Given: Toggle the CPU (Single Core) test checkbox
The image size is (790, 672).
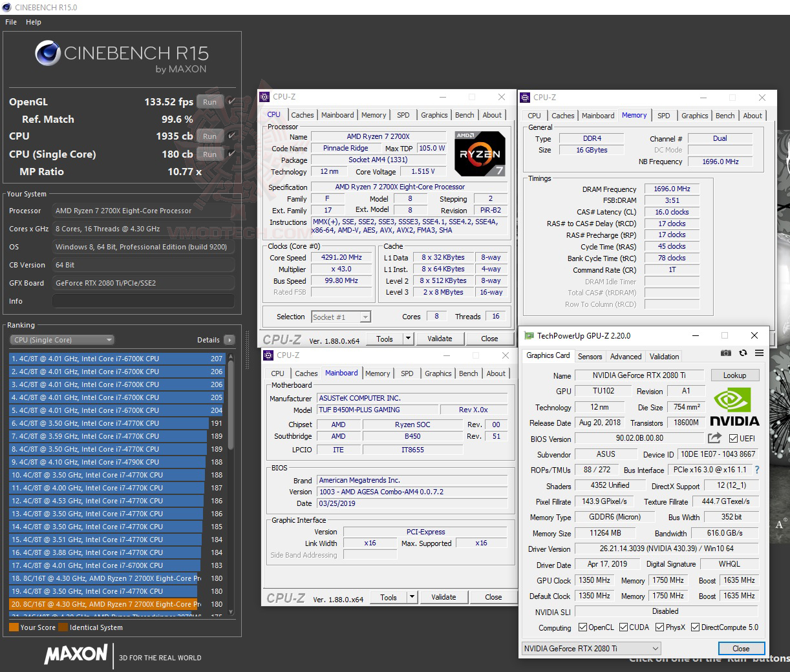Looking at the screenshot, I should (x=231, y=154).
